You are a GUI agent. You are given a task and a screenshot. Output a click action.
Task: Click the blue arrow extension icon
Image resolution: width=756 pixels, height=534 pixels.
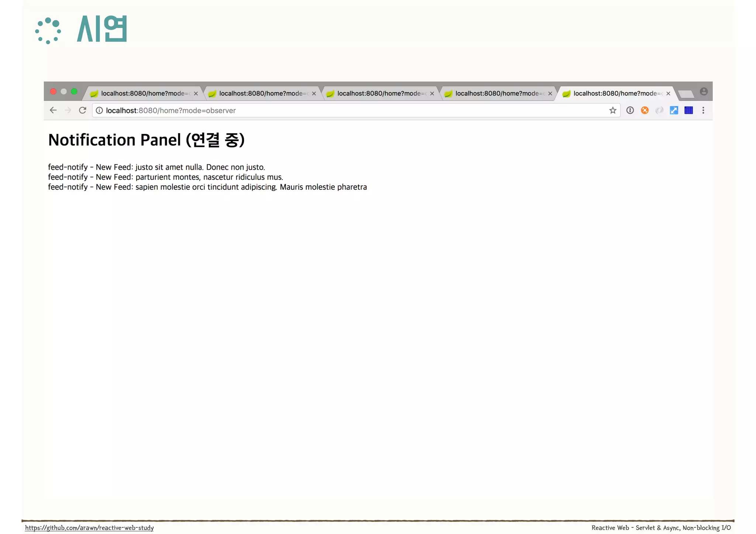click(674, 110)
